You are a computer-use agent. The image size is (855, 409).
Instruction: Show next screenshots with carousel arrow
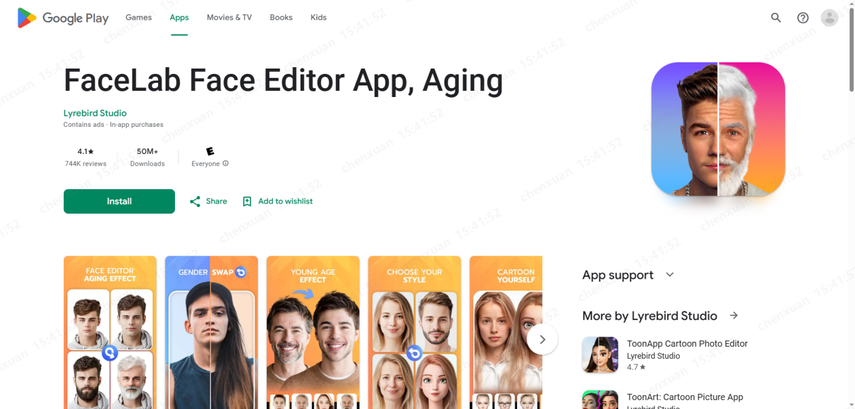tap(542, 339)
